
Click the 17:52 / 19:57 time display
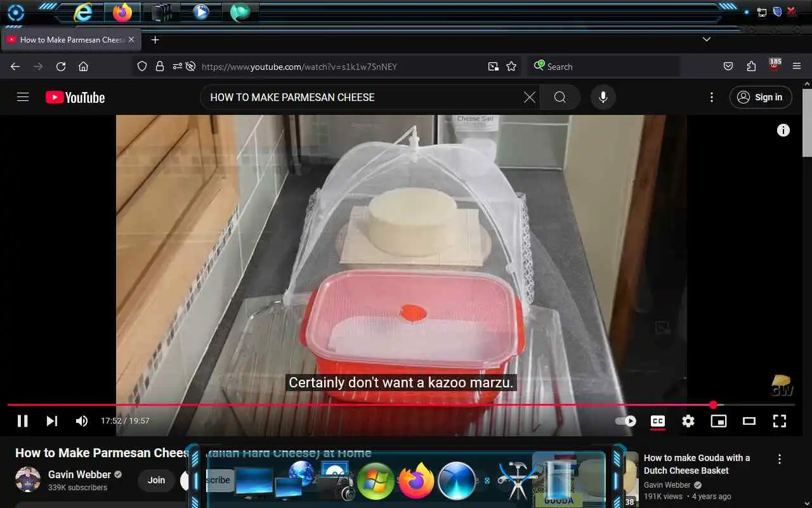pyautogui.click(x=125, y=421)
